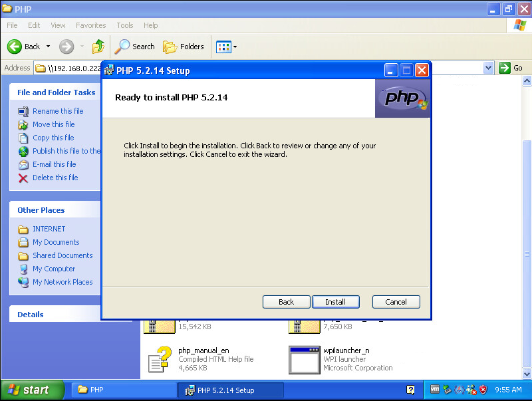The width and height of the screenshot is (532, 401).
Task: Open the Edit menu
Action: [x=34, y=25]
